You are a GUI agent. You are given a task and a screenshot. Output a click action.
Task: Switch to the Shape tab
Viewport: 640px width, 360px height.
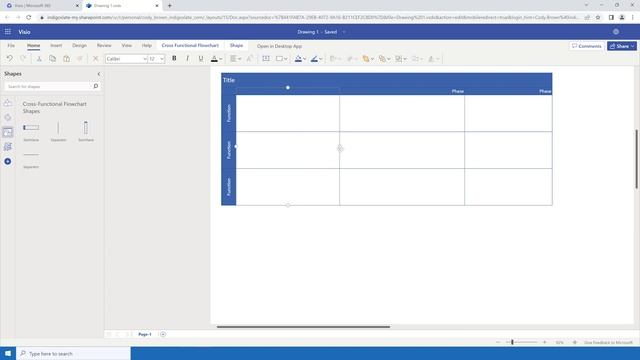236,46
